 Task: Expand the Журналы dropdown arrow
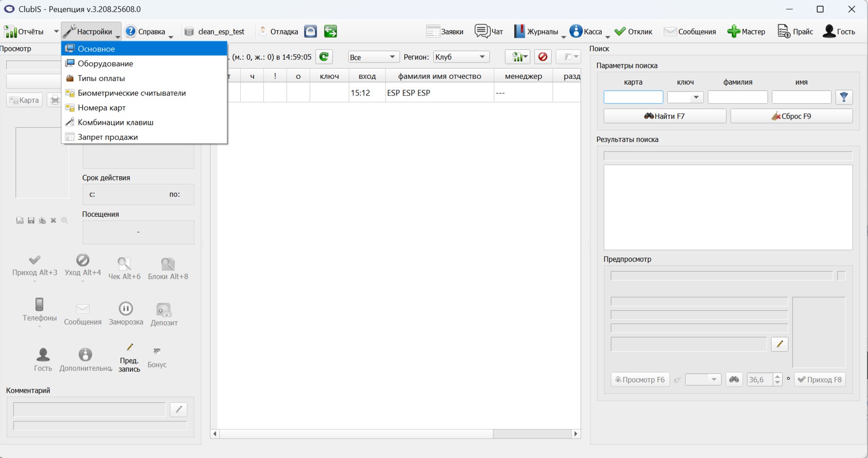[x=564, y=37]
